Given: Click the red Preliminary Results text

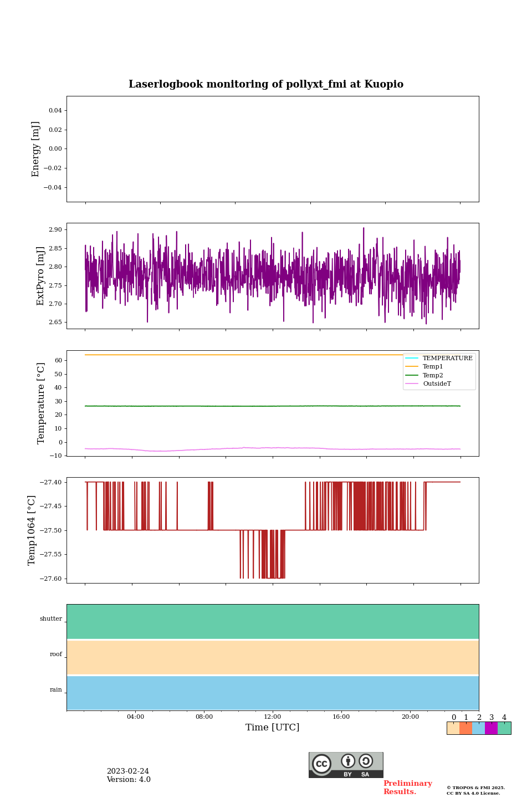Looking at the screenshot, I should (x=407, y=787).
